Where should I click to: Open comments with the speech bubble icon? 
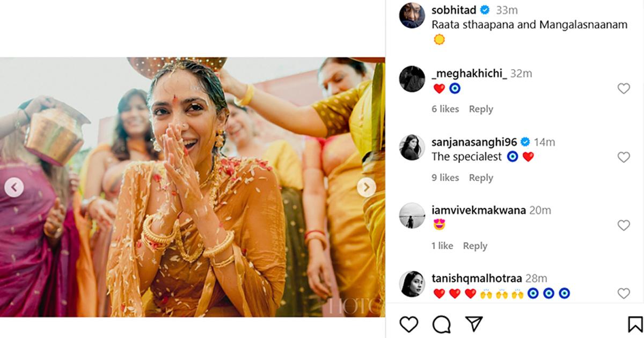coord(441,324)
